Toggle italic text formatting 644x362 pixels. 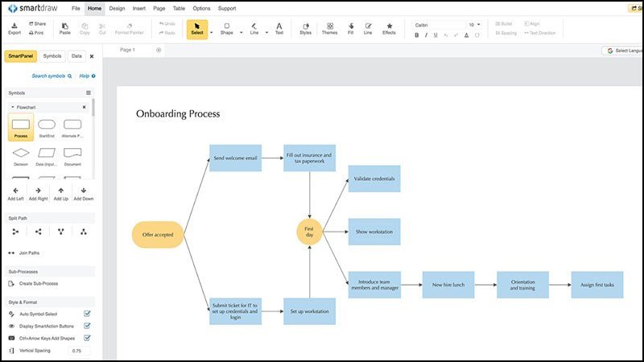pos(426,35)
